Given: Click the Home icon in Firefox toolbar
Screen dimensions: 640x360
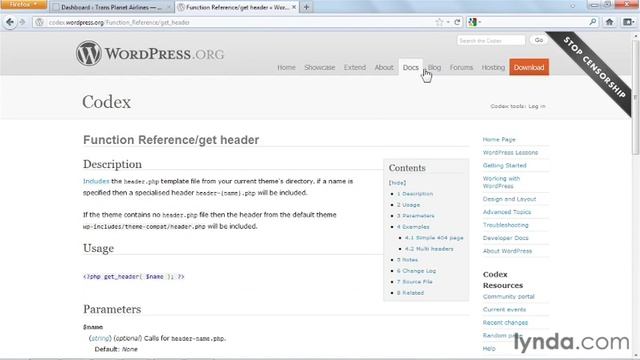Looking at the screenshot, I should coord(609,22).
